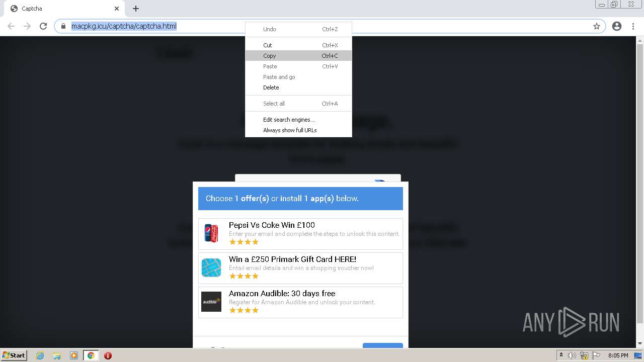644x362 pixels.
Task: Show hidden tray icons arrow
Action: [x=561, y=355]
